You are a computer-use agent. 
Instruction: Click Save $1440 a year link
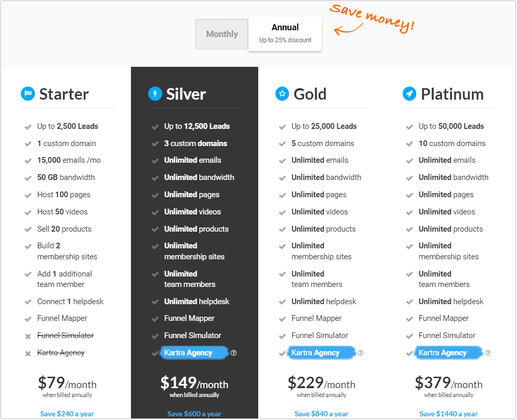(x=449, y=414)
